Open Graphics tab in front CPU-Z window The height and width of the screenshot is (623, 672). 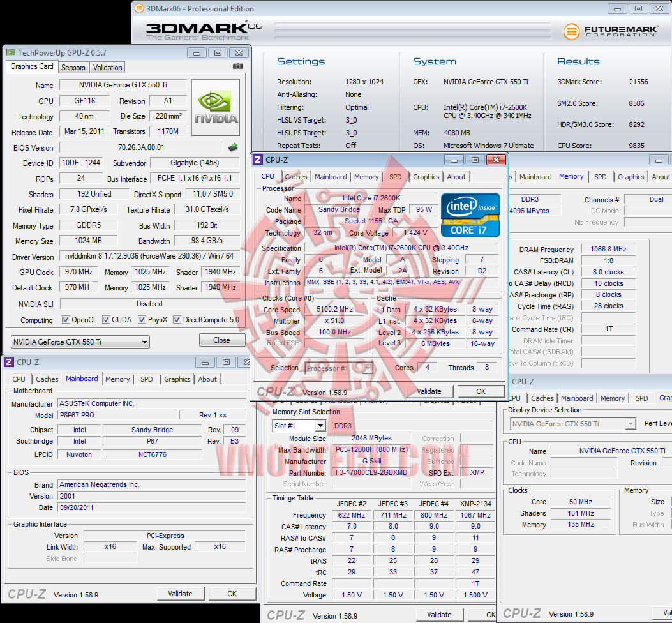coord(426,177)
